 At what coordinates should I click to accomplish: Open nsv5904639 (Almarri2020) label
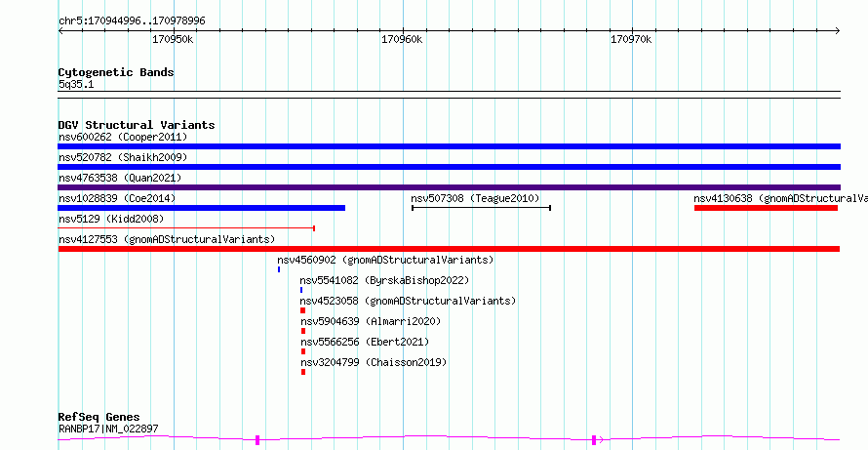371,321
